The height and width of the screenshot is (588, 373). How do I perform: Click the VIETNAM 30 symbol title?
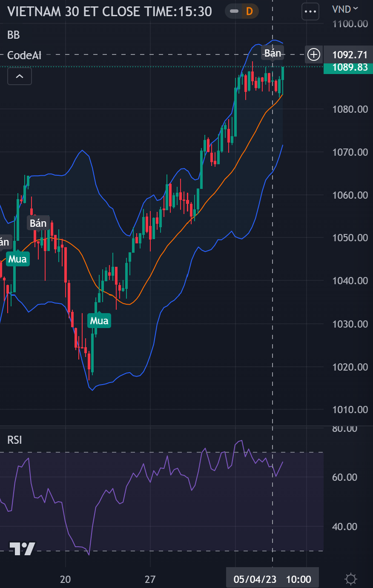pyautogui.click(x=109, y=11)
